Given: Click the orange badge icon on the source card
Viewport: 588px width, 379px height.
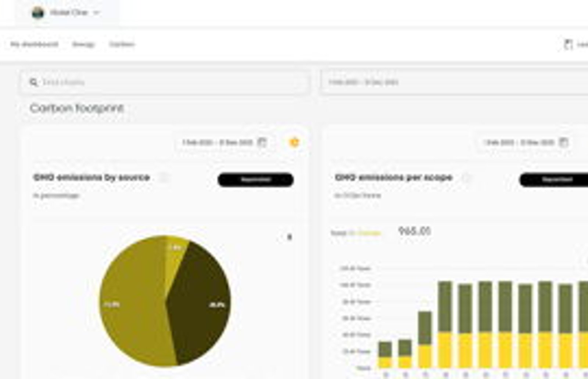Looking at the screenshot, I should click(x=294, y=142).
